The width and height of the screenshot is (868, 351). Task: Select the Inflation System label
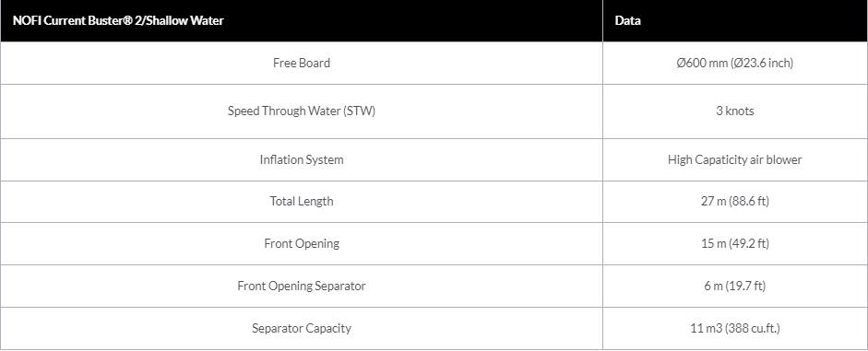coord(301,159)
